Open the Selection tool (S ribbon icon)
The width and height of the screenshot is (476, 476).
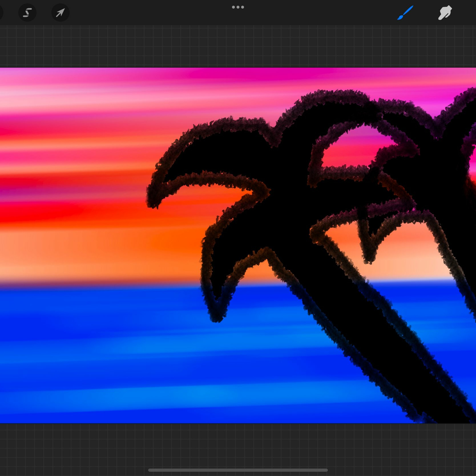[27, 13]
